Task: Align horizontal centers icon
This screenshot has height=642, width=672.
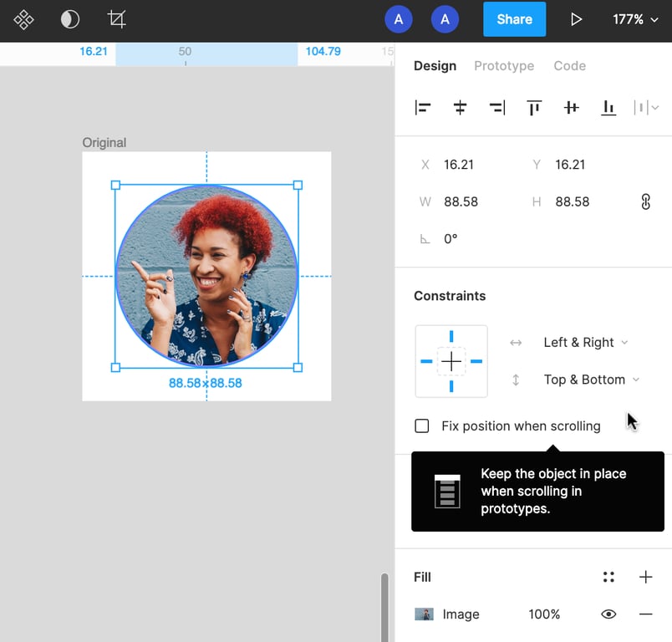Action: pos(460,107)
